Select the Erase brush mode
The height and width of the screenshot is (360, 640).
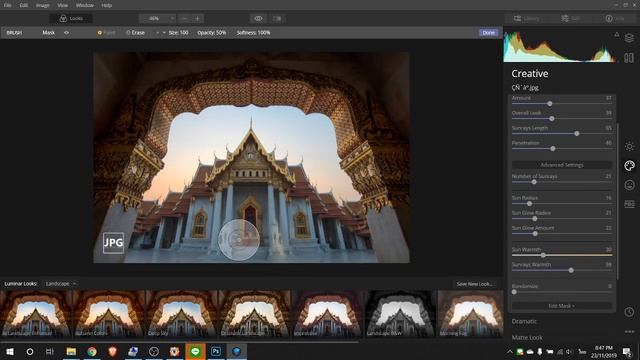click(x=136, y=33)
